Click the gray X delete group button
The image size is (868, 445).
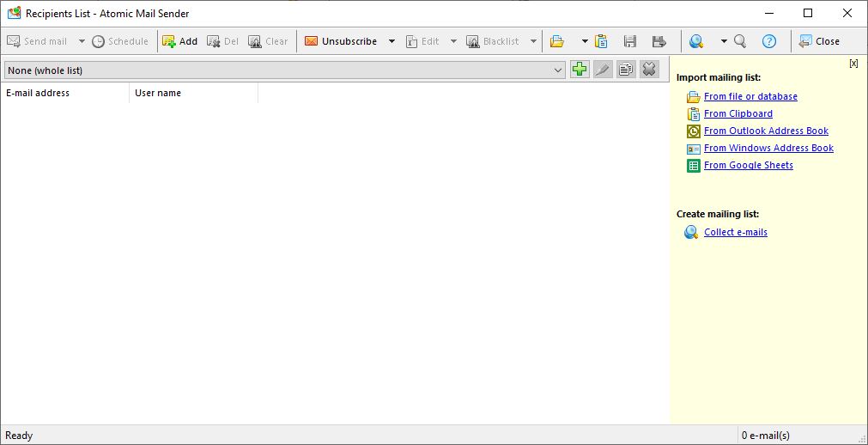point(649,70)
